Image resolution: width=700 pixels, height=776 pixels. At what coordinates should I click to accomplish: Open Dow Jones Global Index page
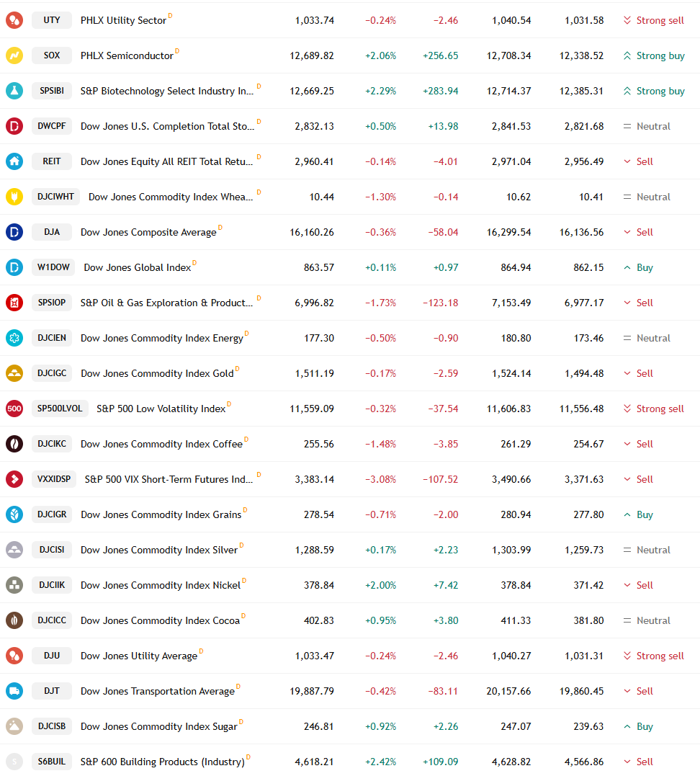tap(137, 267)
